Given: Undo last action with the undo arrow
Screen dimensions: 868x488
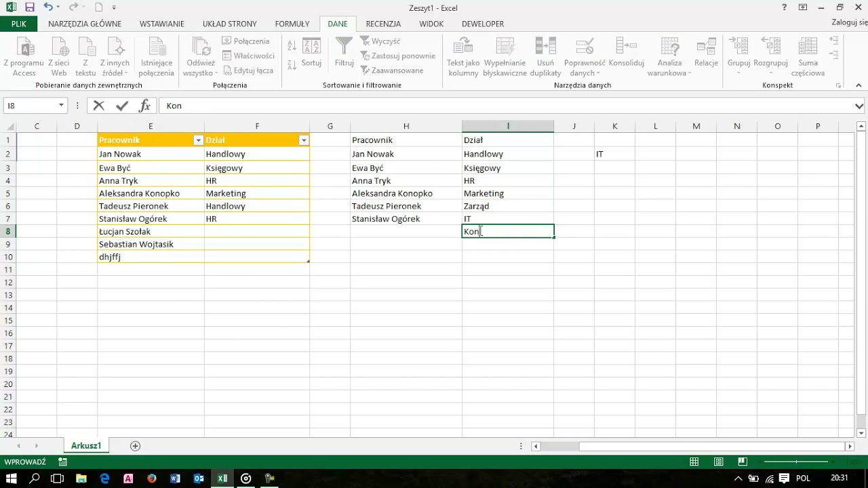Looking at the screenshot, I should (47, 7).
